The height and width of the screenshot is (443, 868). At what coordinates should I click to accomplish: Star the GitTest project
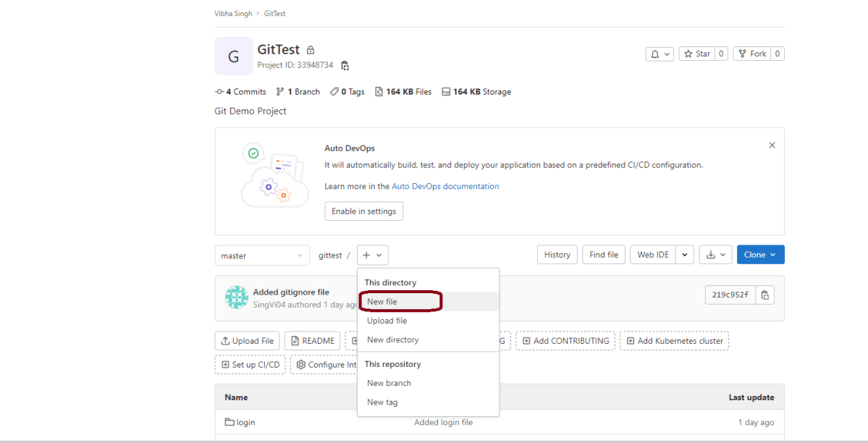[696, 54]
